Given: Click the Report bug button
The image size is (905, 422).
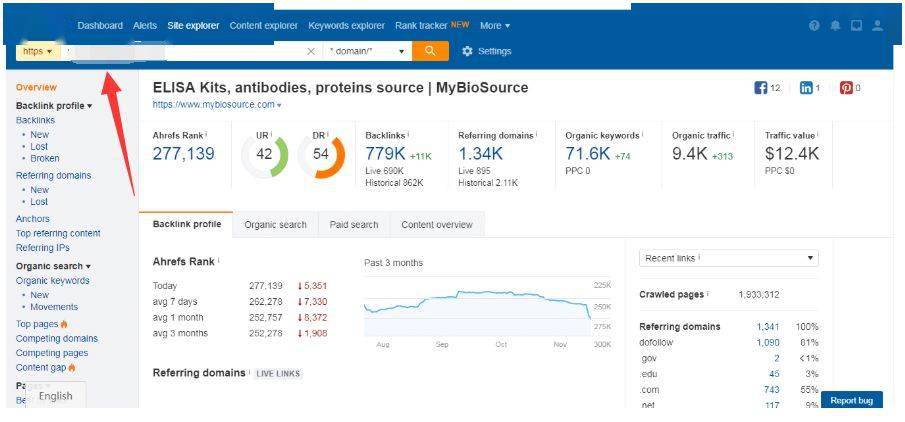Looking at the screenshot, I should 851,400.
